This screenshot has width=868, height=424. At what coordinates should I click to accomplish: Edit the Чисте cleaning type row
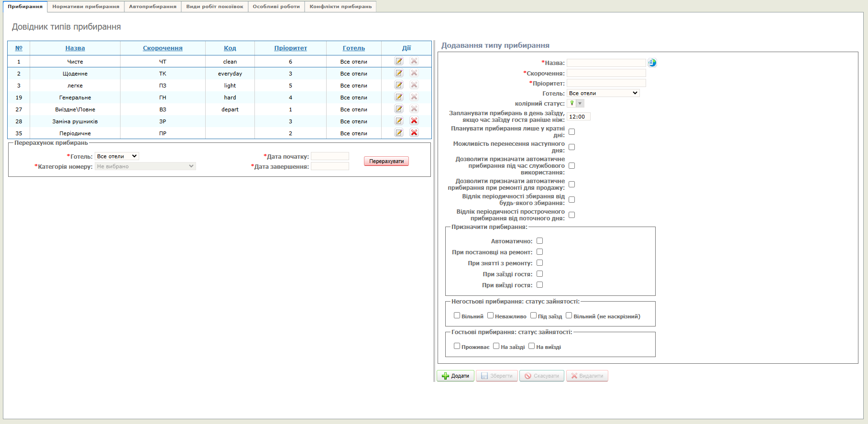click(399, 61)
